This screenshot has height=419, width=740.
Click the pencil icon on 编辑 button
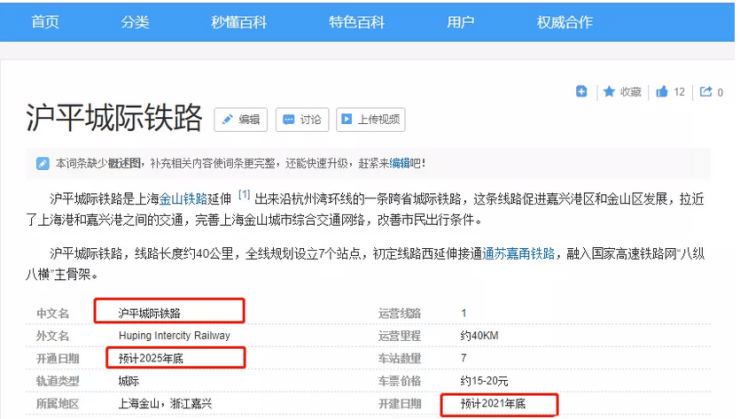click(227, 120)
